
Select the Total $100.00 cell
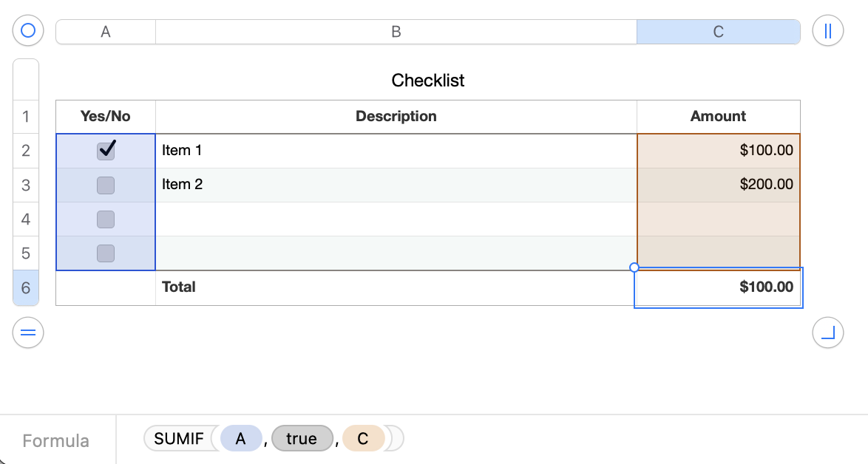[x=718, y=287]
